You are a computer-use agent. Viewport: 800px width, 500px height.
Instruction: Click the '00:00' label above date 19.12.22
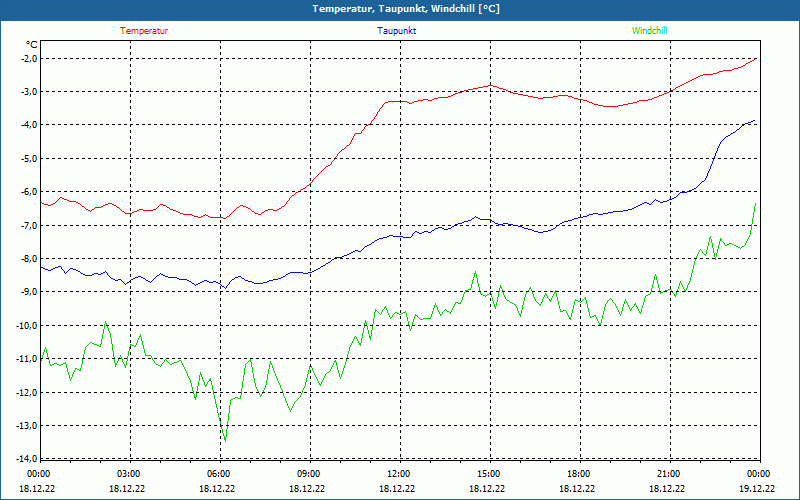(757, 474)
